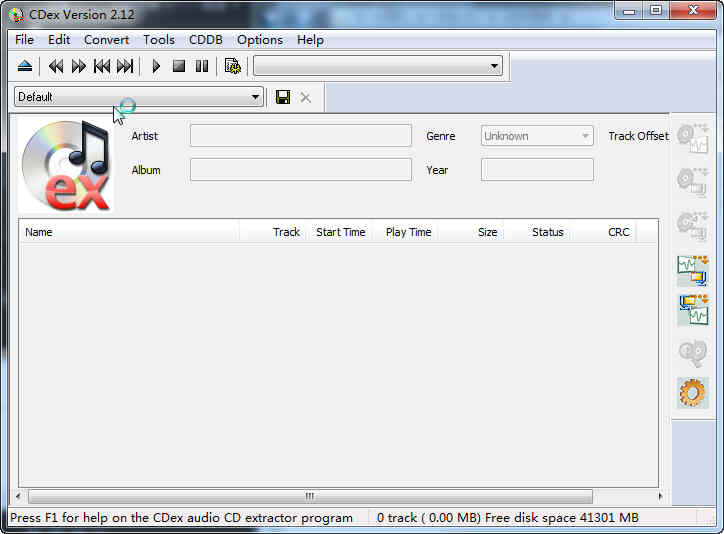
Task: Eject the CD with the eject button
Action: tap(25, 66)
